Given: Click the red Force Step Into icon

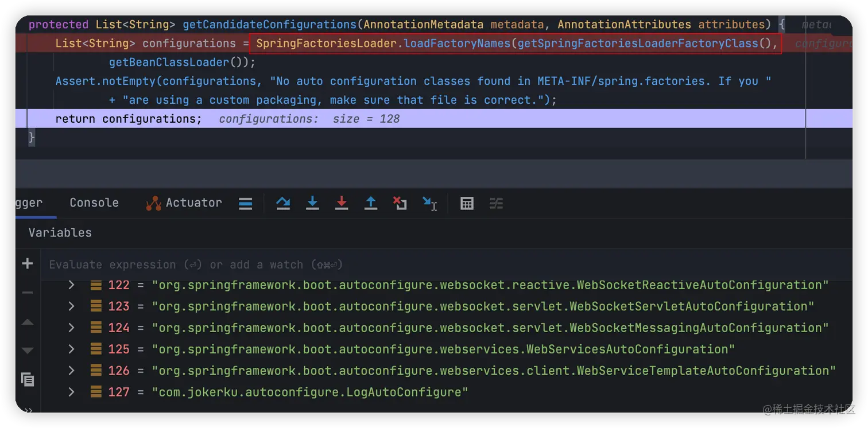Looking at the screenshot, I should 342,203.
